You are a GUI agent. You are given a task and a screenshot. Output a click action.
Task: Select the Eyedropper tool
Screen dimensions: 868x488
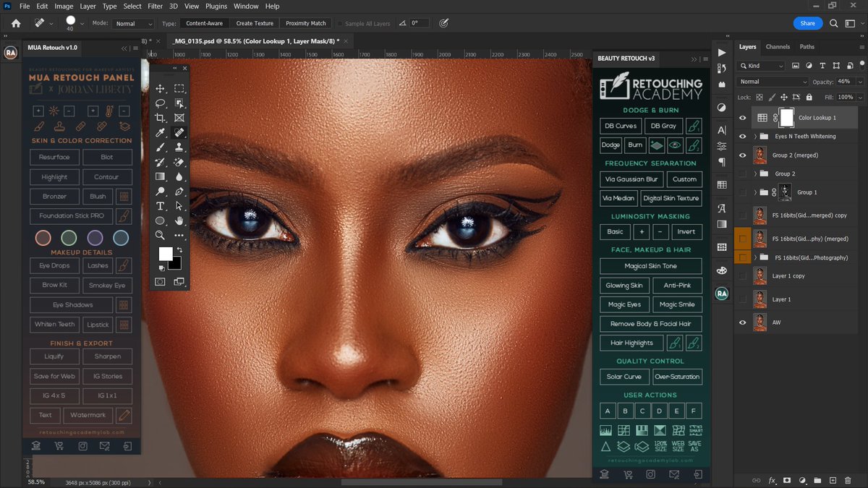point(161,133)
